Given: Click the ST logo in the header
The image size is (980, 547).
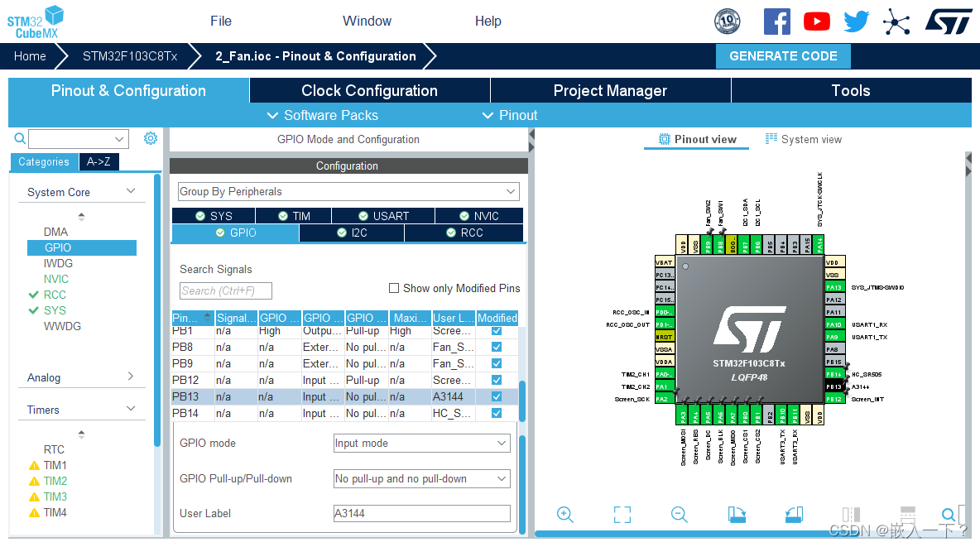Looking at the screenshot, I should [x=948, y=22].
